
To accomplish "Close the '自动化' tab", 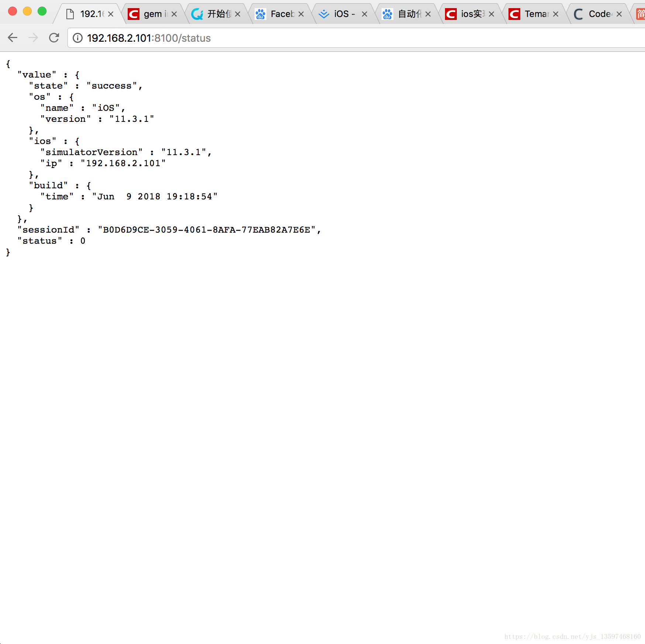I will [x=428, y=14].
